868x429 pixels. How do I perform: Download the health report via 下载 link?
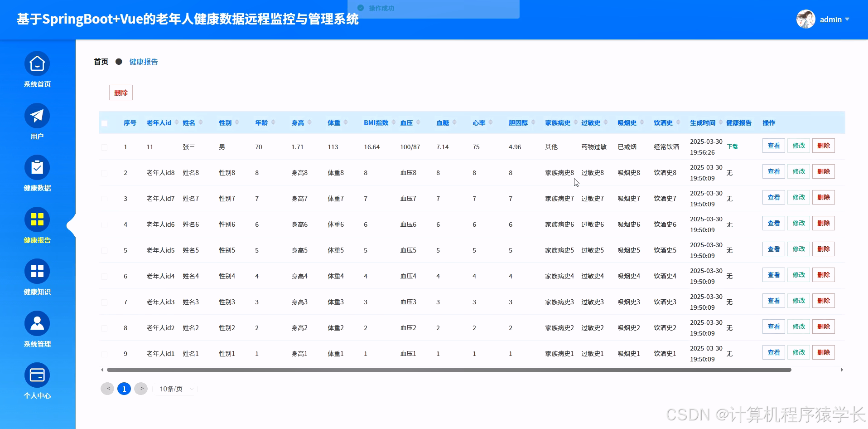pos(732,146)
